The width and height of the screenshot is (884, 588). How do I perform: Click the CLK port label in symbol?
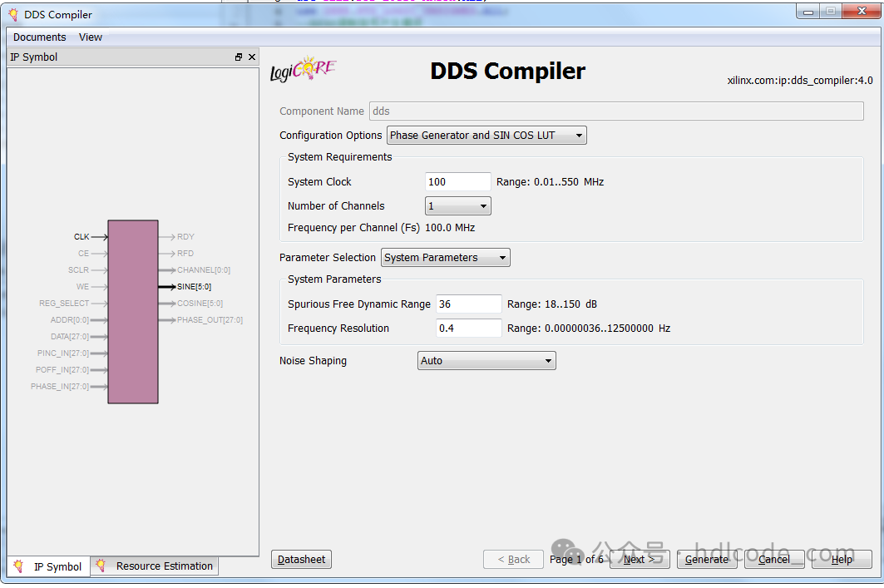(x=81, y=237)
